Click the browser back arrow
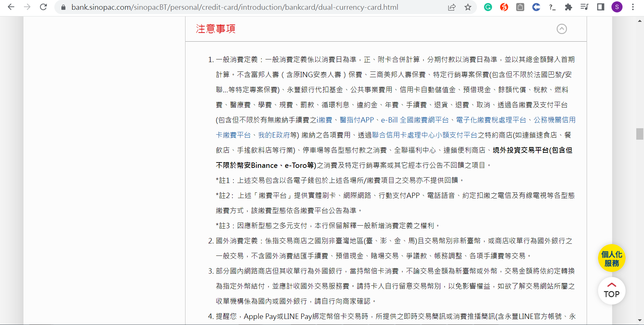Image resolution: width=644 pixels, height=325 pixels. point(11,7)
